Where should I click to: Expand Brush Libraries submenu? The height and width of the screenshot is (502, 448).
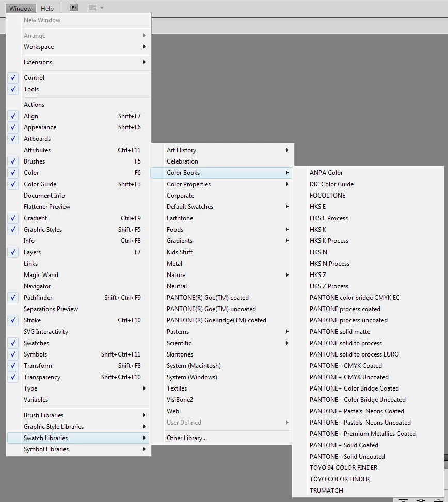click(x=78, y=415)
